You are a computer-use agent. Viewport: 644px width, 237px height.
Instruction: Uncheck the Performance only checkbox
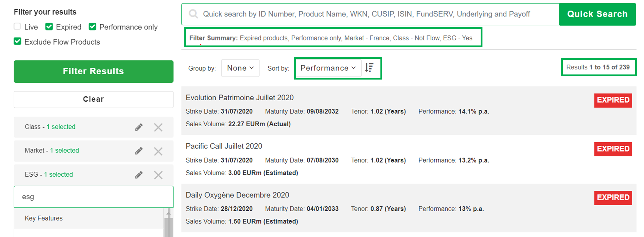pyautogui.click(x=92, y=27)
